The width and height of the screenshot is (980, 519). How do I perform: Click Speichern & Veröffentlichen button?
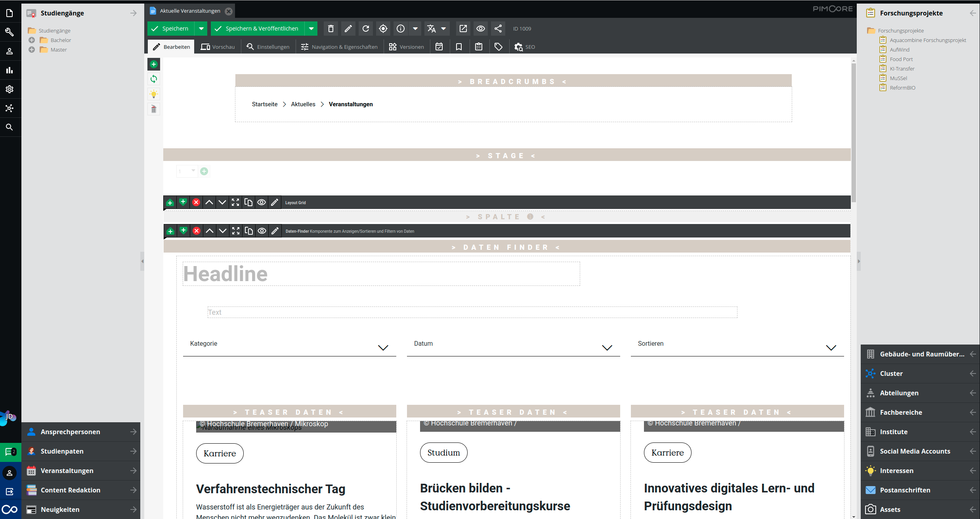258,29
